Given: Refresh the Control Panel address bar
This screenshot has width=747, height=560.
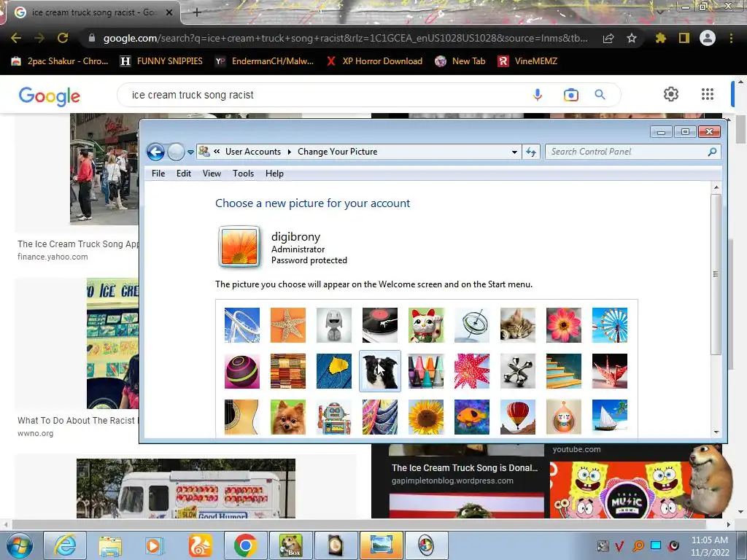Looking at the screenshot, I should tap(531, 152).
